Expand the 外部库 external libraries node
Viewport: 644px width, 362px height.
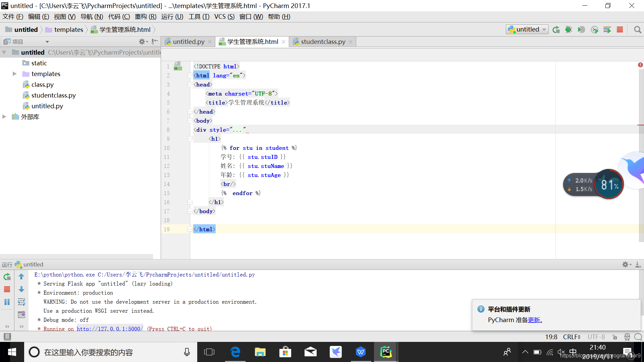(4, 117)
